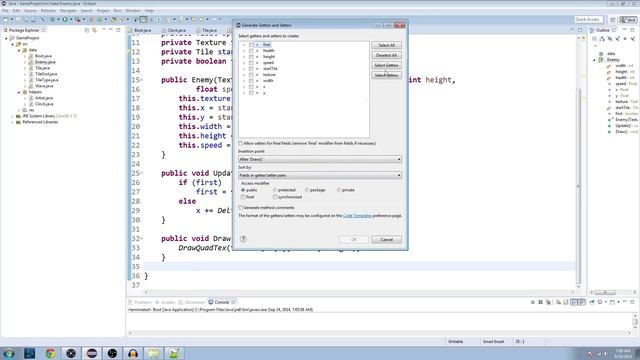Collapse the 'helpers' package in Package Explorer
Viewport: 640px width, 360px height.
pos(19,92)
